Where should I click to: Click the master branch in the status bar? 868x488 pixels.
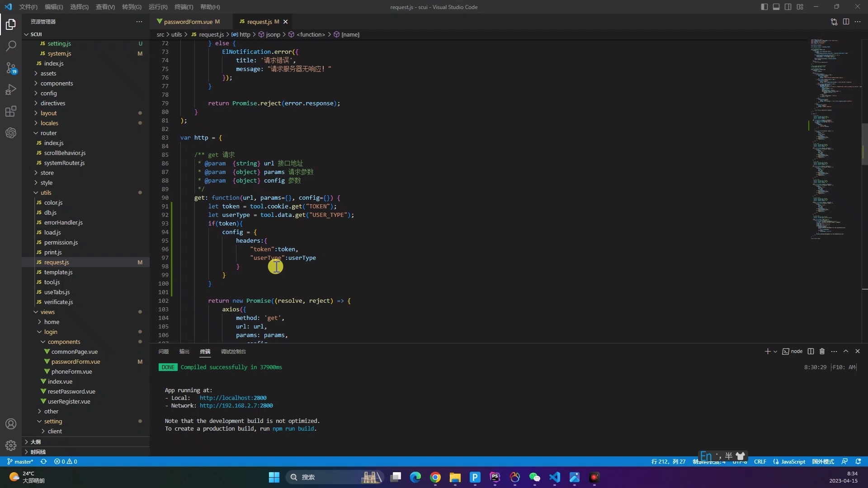tap(20, 461)
